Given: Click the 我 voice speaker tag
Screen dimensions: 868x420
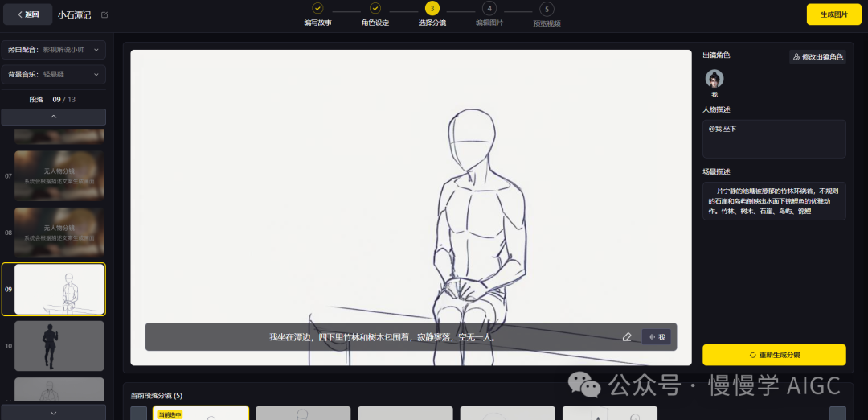Looking at the screenshot, I should coord(656,337).
